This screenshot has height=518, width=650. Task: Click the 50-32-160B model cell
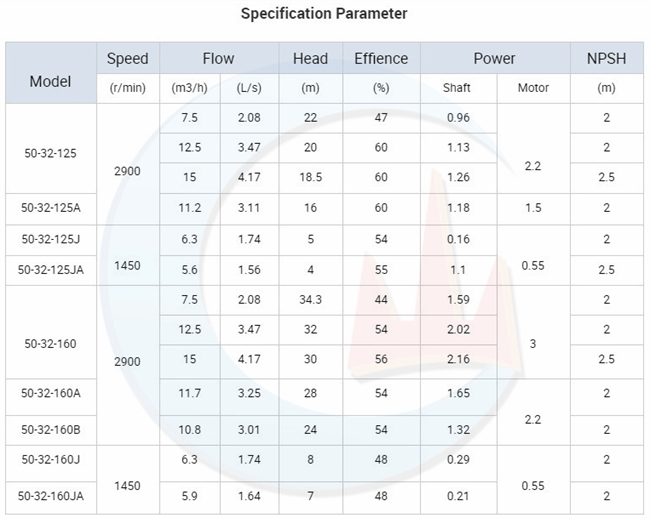[x=50, y=430]
